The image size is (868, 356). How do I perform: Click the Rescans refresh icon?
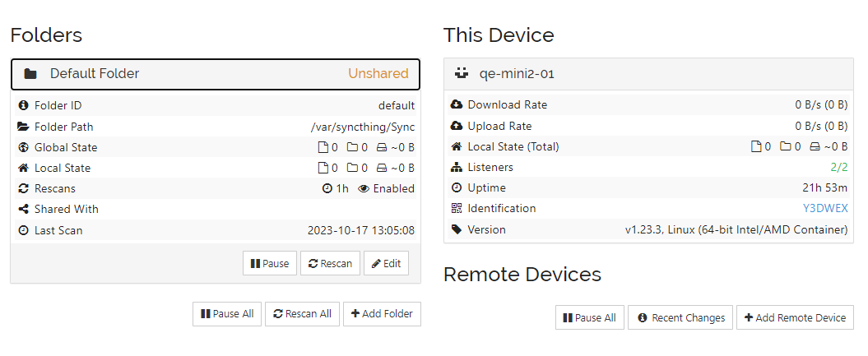tap(23, 188)
